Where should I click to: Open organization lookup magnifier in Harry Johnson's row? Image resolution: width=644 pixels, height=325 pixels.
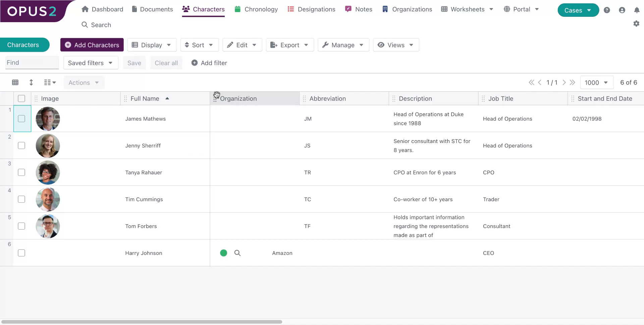[x=237, y=253]
